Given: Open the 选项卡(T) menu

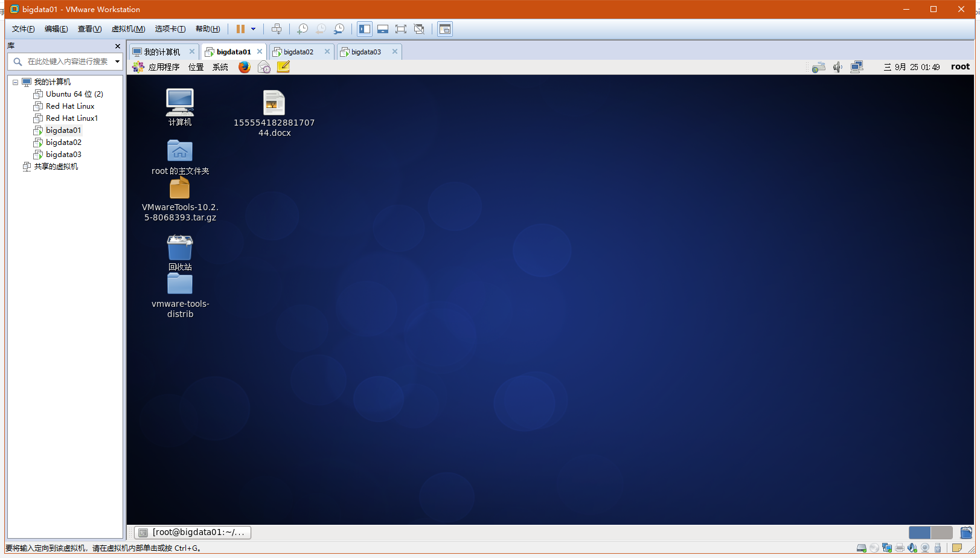Looking at the screenshot, I should [x=170, y=29].
